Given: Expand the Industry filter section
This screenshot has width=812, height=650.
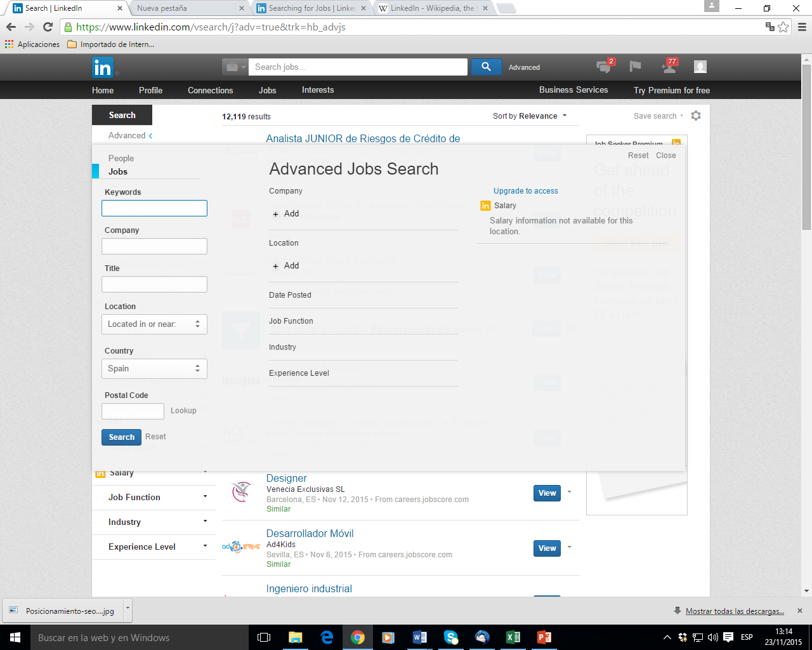Looking at the screenshot, I should tap(154, 522).
